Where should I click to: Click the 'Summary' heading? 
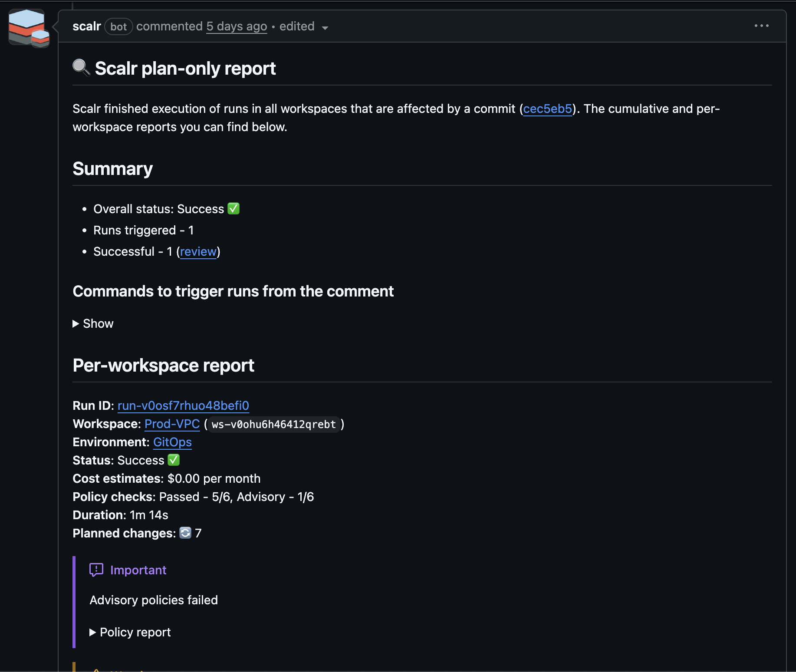point(113,168)
